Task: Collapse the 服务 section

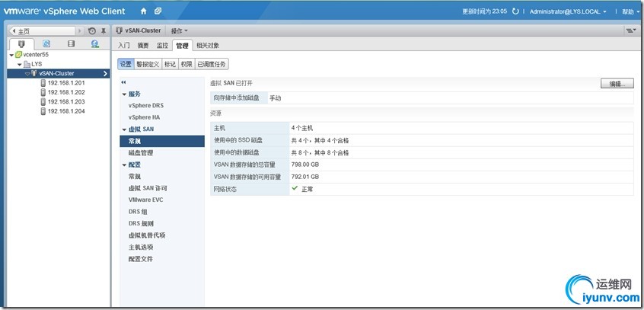Action: point(124,94)
